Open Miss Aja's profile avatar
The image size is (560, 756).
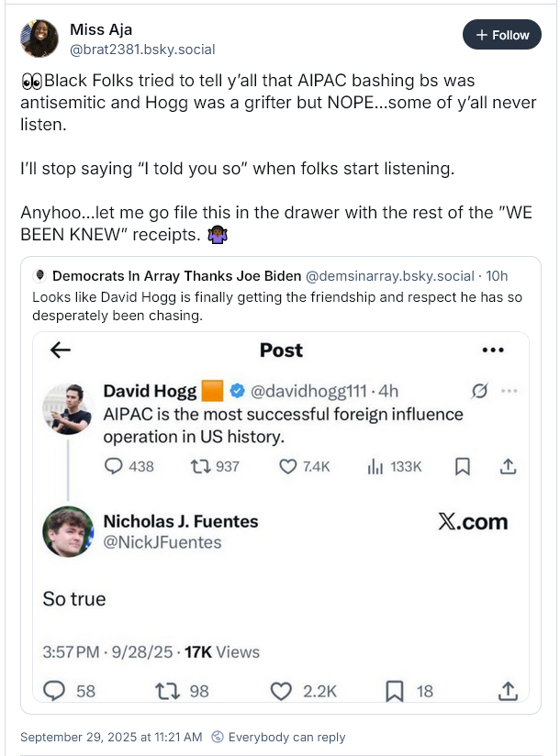click(x=39, y=39)
